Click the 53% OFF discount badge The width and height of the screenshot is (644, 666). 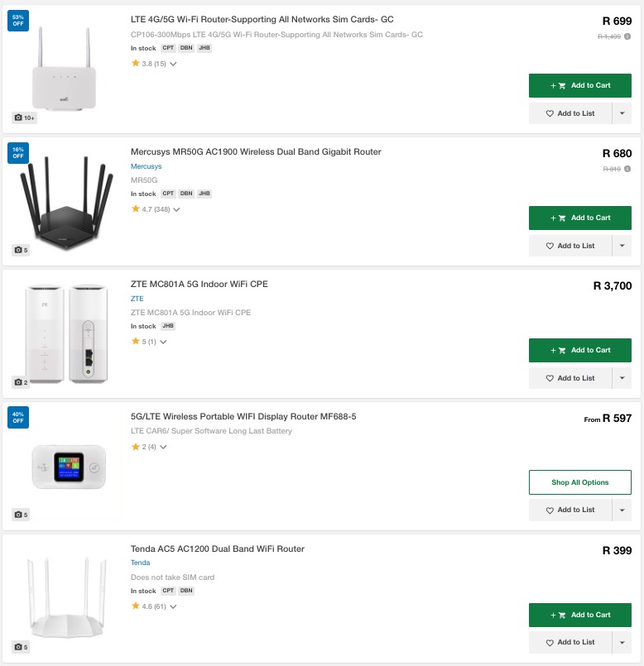(x=17, y=21)
